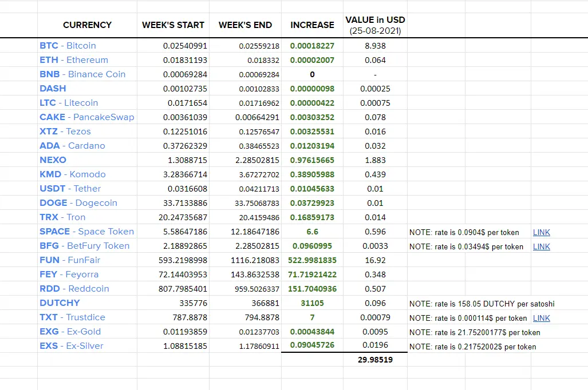Image resolution: width=588 pixels, height=390 pixels.
Task: Select NEXO increase value 0.97615665
Action: coord(312,160)
